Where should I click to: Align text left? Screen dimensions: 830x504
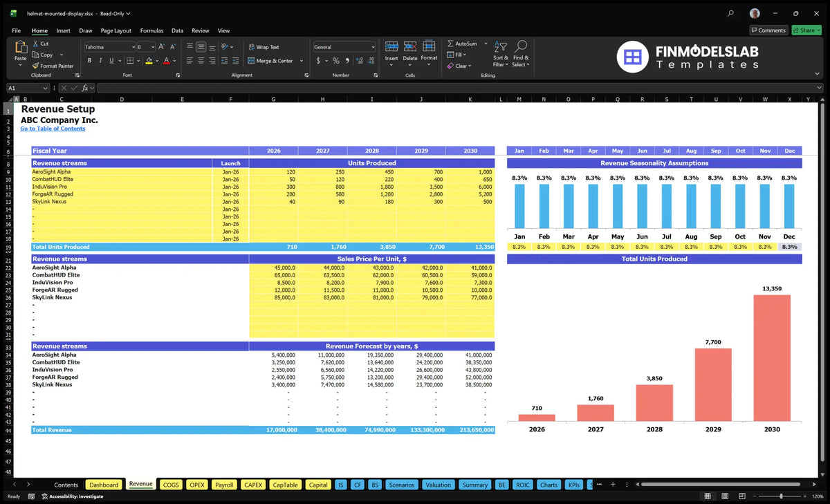[x=190, y=61]
